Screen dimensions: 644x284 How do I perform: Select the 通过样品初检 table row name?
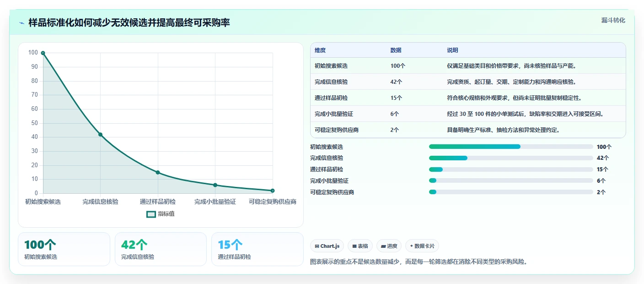pos(331,98)
